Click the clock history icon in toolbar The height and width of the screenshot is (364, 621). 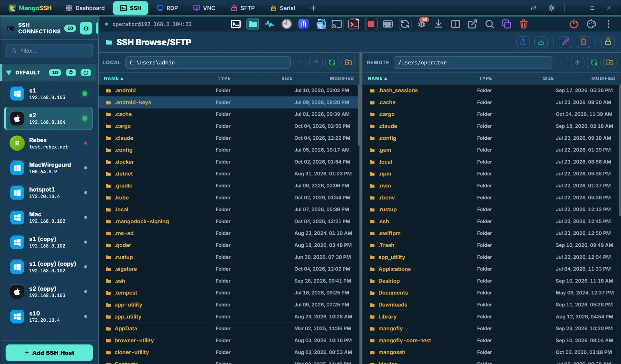pos(286,24)
